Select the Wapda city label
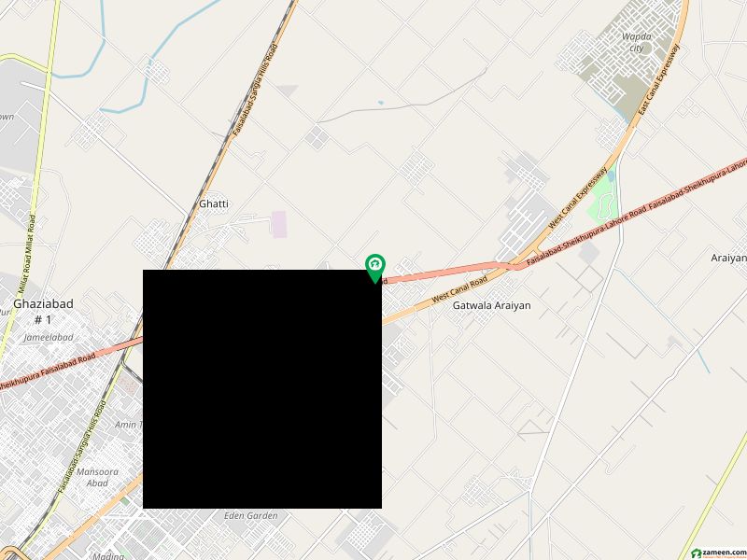Image resolution: width=747 pixels, height=560 pixels. [637, 42]
